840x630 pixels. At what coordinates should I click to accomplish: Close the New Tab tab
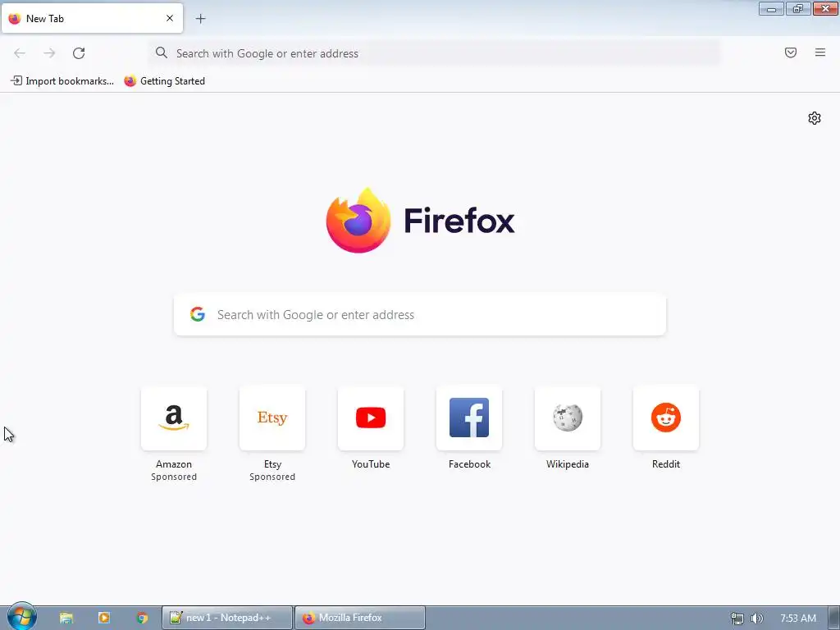(170, 18)
